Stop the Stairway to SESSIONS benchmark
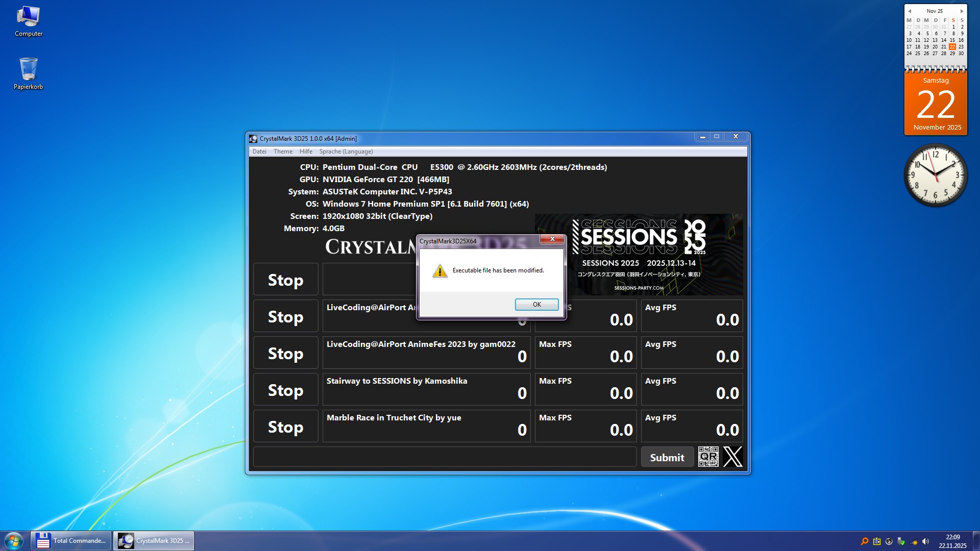The height and width of the screenshot is (551, 980). pos(285,390)
